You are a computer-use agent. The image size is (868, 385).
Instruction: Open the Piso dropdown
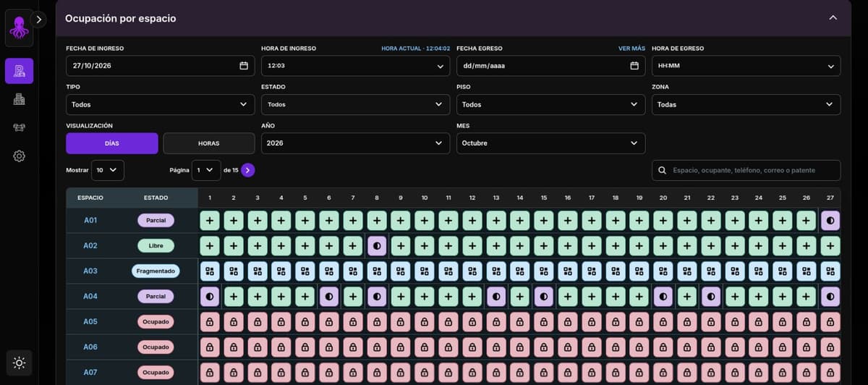tap(550, 104)
